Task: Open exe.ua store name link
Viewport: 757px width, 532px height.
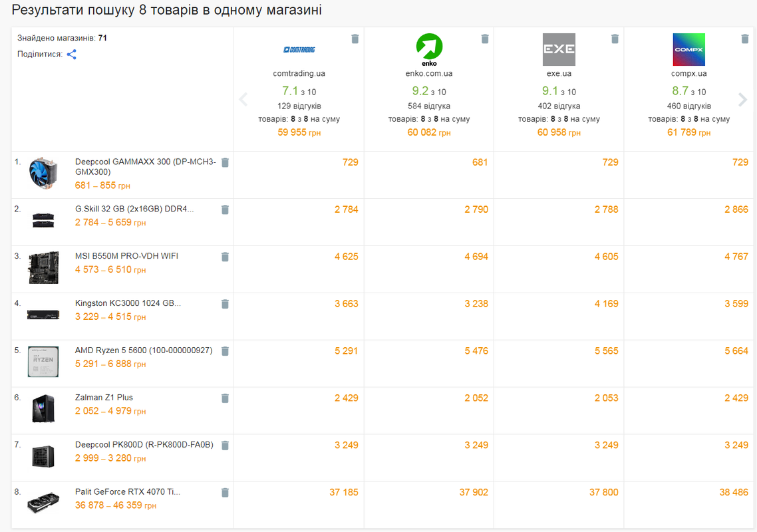Action: (x=559, y=73)
